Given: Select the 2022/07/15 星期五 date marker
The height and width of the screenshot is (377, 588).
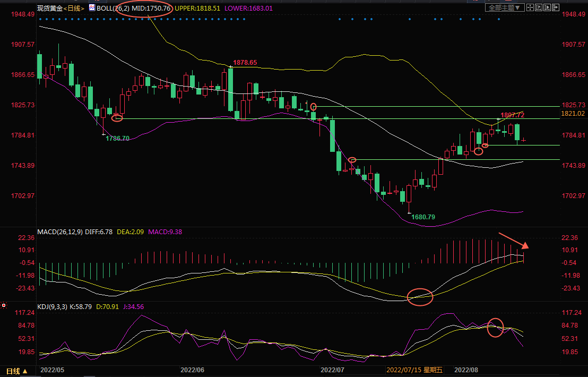Looking at the screenshot, I should click(414, 370).
